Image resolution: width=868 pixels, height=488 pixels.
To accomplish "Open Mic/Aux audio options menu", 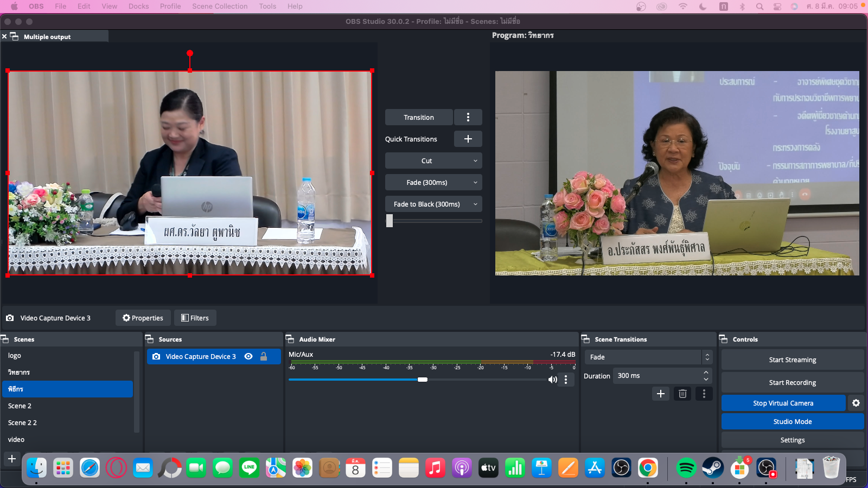I will [x=566, y=380].
